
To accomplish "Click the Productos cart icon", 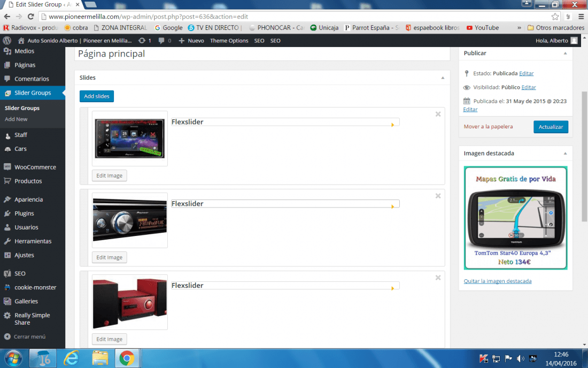I will [7, 181].
